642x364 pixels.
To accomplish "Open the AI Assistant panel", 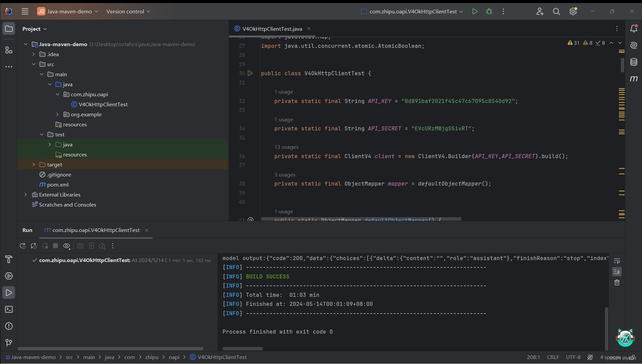I will pyautogui.click(x=634, y=45).
